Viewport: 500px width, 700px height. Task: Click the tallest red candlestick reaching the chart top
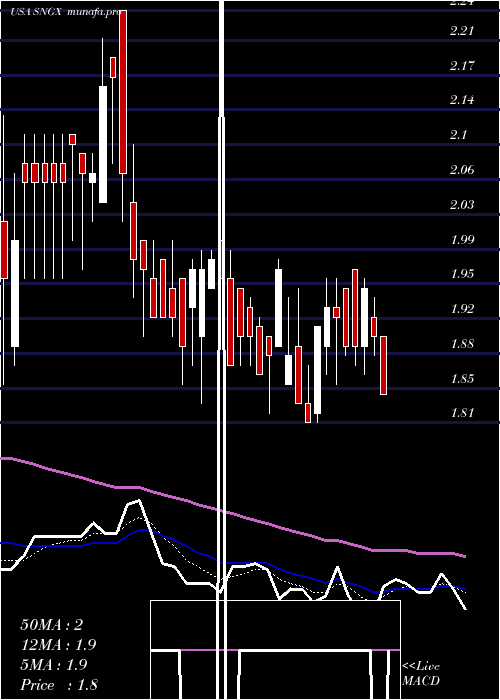pos(123,92)
